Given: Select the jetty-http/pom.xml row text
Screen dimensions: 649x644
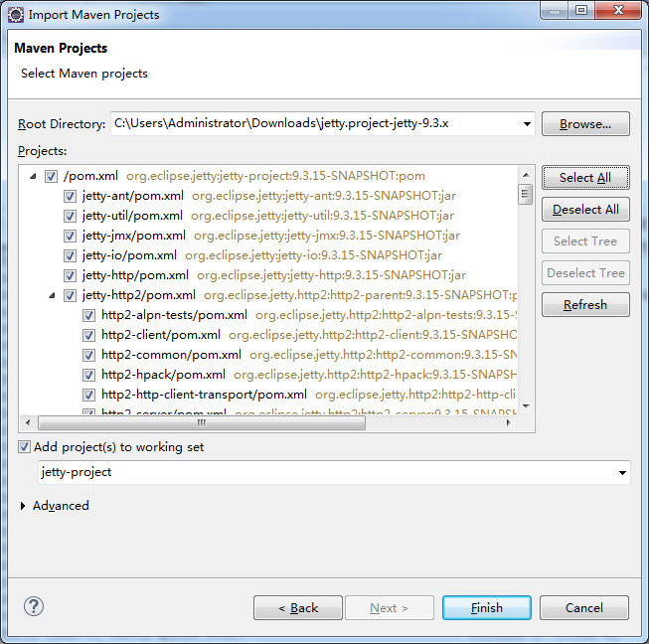Looking at the screenshot, I should pyautogui.click(x=135, y=275).
